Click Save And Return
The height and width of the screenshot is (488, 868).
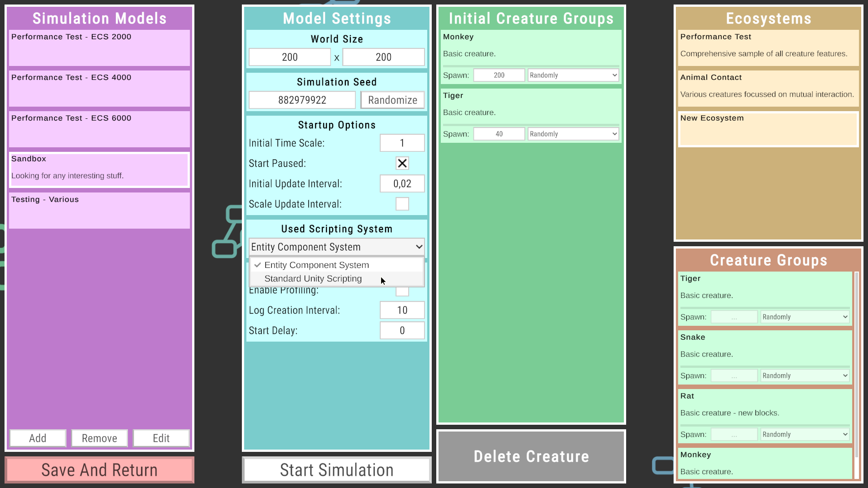coord(99,470)
